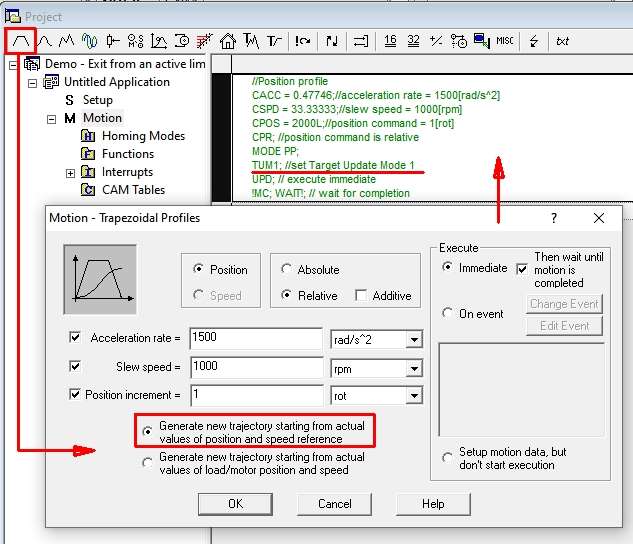Select Untitled Application in the tree
This screenshot has height=544, width=633.
point(117,82)
